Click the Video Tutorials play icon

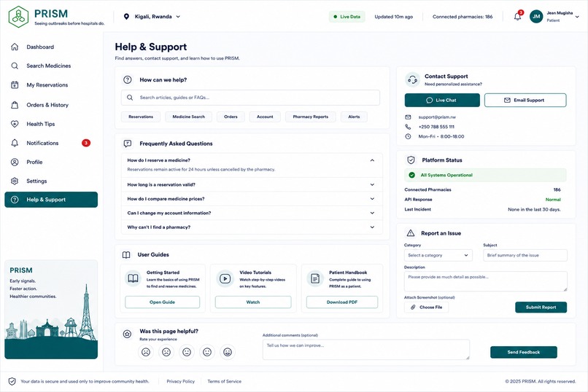225,278
